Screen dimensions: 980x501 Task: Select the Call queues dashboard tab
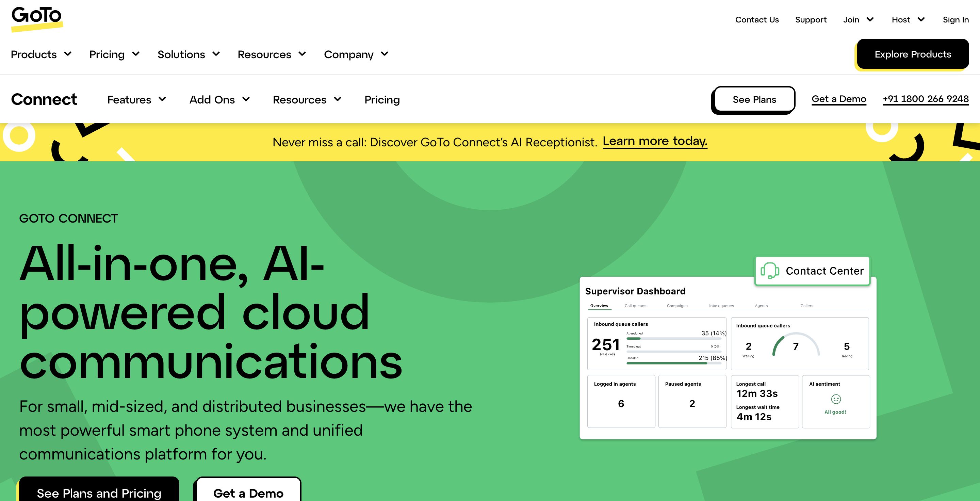coord(635,306)
